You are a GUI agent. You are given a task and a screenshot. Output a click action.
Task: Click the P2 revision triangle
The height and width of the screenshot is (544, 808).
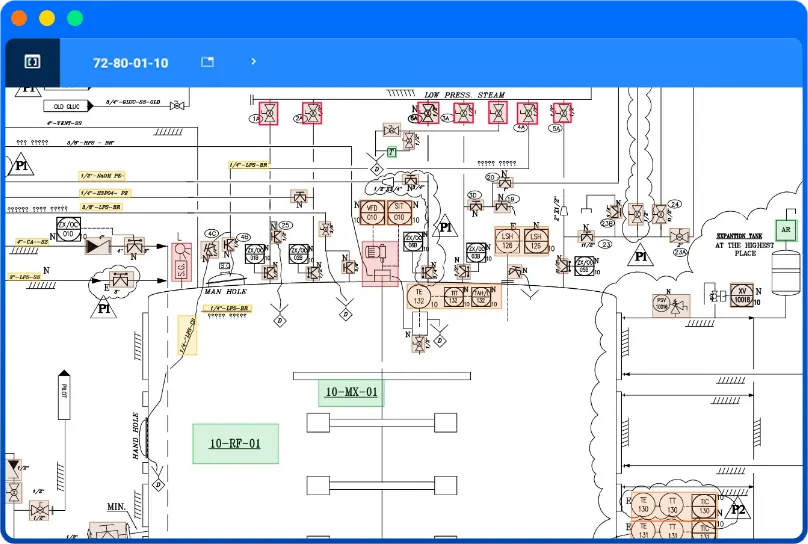point(737,508)
